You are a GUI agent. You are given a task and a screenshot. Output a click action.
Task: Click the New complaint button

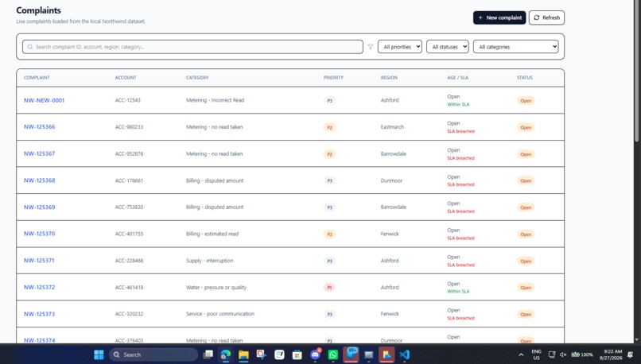(499, 17)
